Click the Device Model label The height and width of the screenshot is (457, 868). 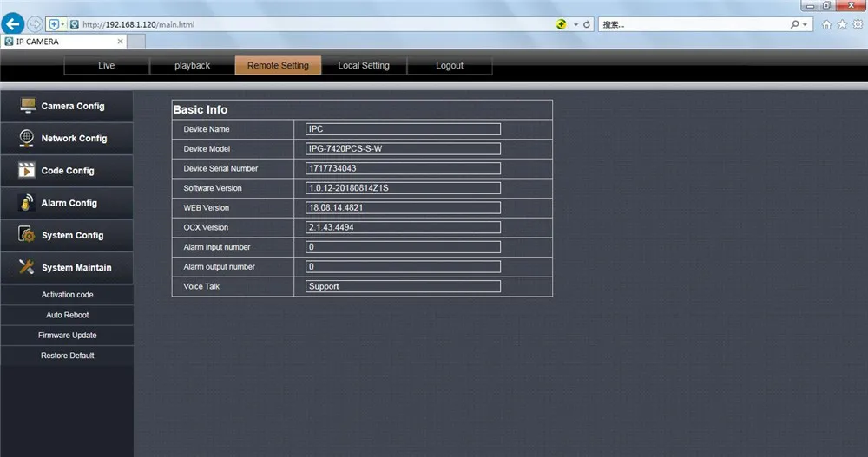pyautogui.click(x=207, y=149)
